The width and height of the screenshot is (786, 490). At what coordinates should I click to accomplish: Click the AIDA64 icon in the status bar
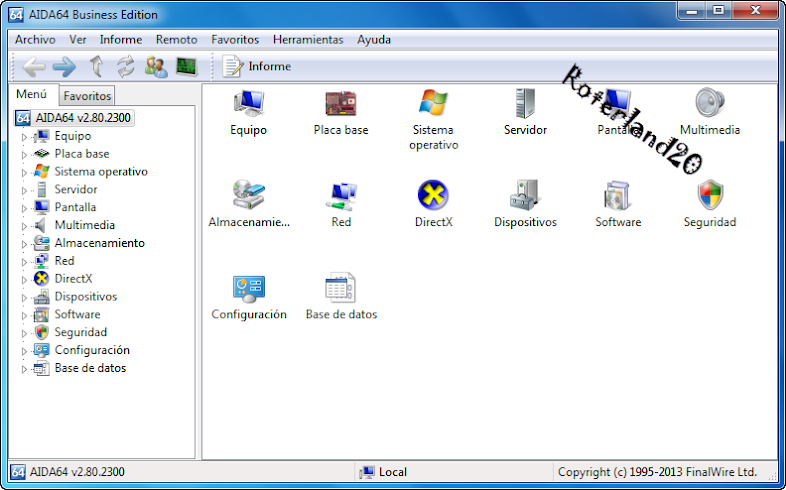18,471
